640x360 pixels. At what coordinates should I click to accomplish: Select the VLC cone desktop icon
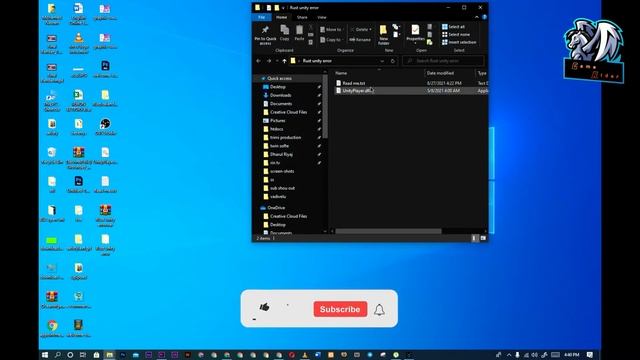coord(78,42)
